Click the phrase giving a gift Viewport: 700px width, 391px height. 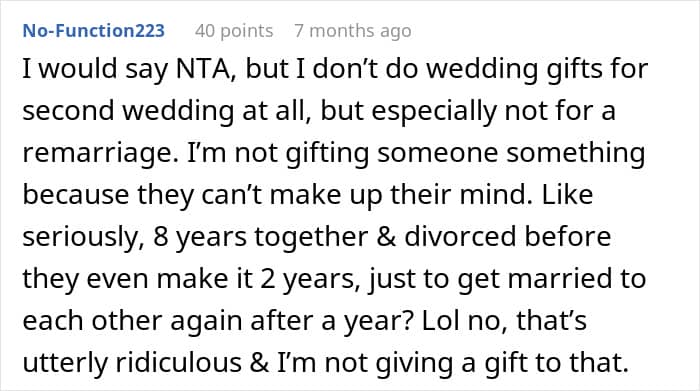click(451, 363)
